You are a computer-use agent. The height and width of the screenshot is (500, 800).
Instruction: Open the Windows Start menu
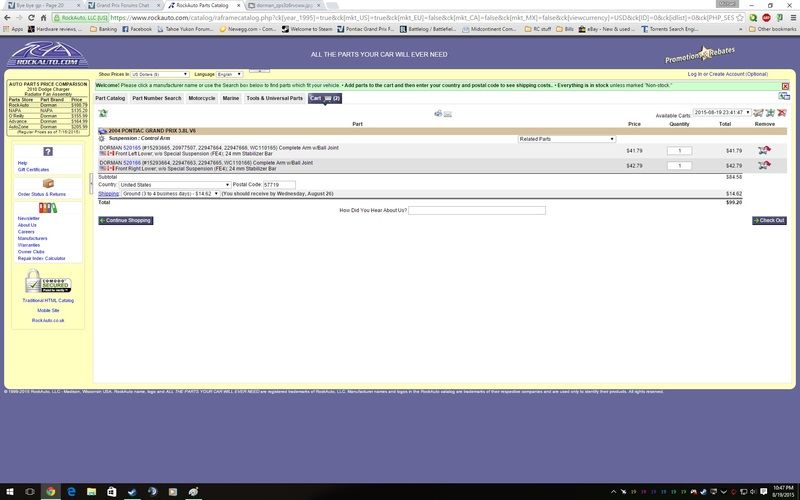pyautogui.click(x=10, y=491)
